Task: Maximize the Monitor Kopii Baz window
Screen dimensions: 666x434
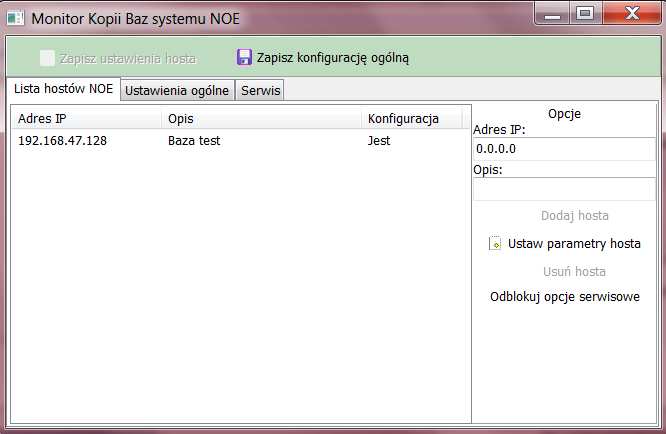Action: (585, 14)
